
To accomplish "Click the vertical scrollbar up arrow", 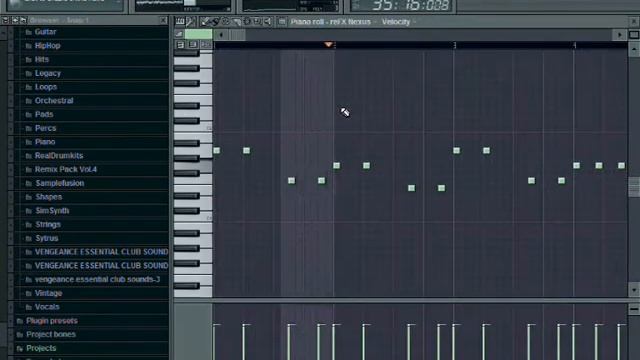I will pyautogui.click(x=634, y=50).
